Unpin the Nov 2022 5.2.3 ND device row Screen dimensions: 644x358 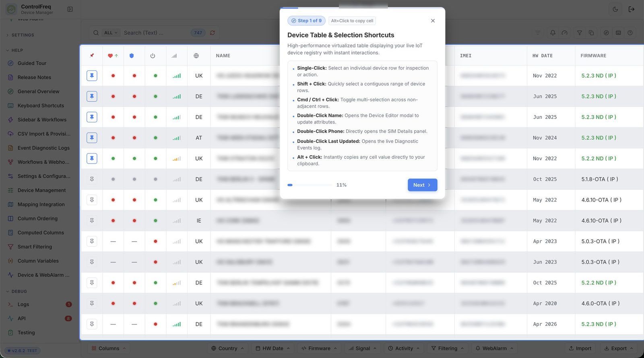[92, 76]
